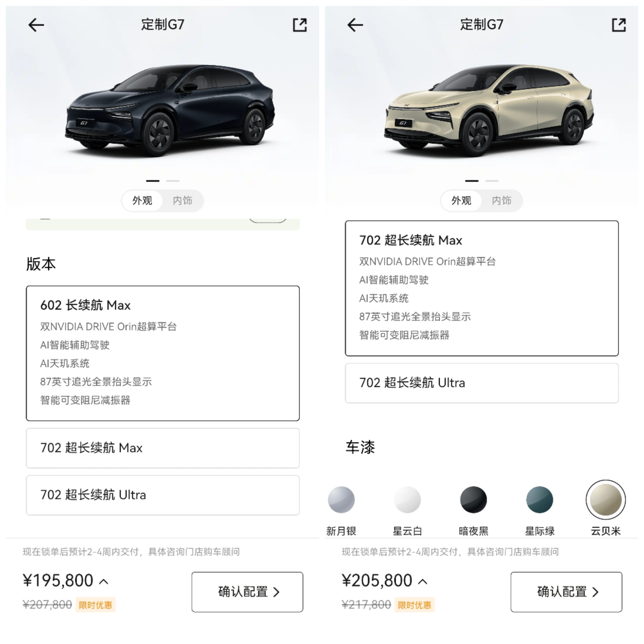Viewport: 644px width, 644px height.
Task: Tap share icon on left screen
Action: pyautogui.click(x=299, y=25)
